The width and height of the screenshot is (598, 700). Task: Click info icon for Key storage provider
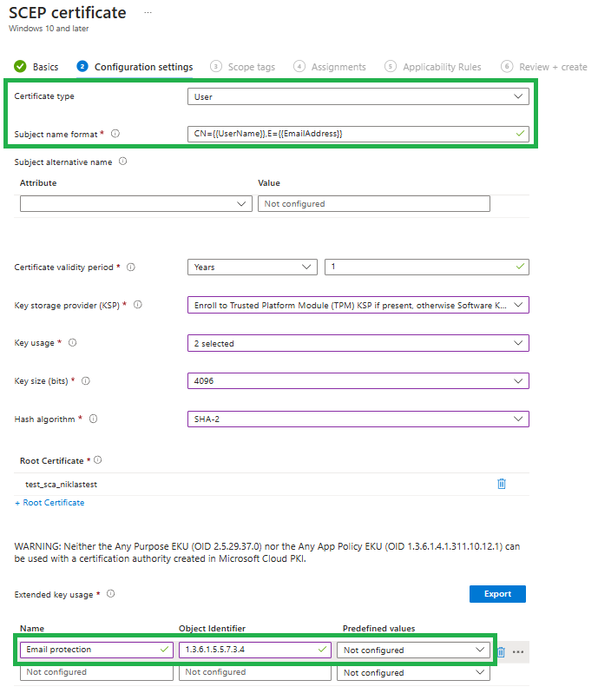[x=138, y=305]
